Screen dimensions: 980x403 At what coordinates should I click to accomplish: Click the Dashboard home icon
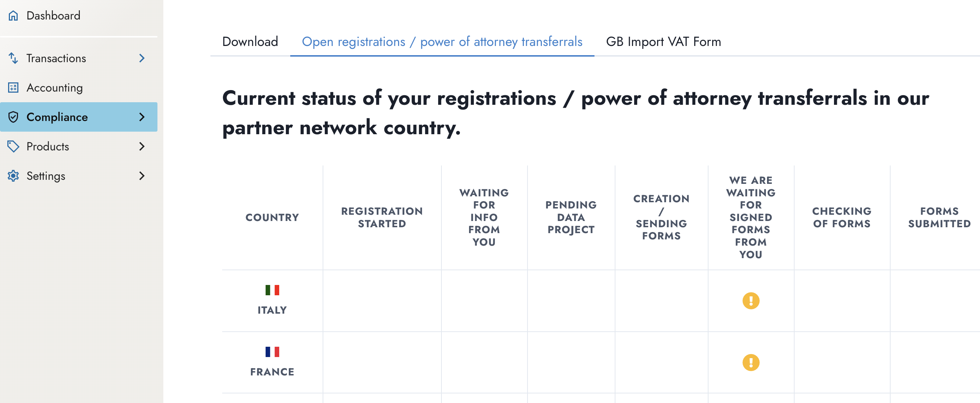coord(13,15)
